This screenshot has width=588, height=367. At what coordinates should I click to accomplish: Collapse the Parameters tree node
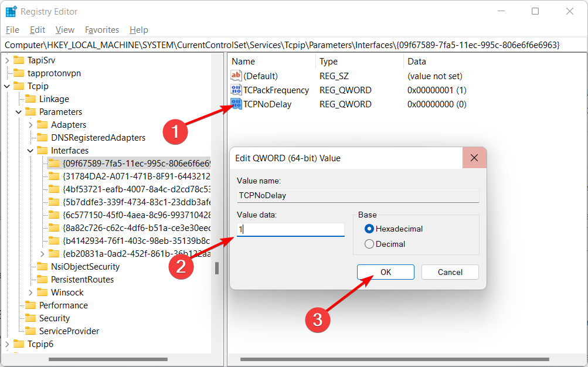pyautogui.click(x=19, y=111)
